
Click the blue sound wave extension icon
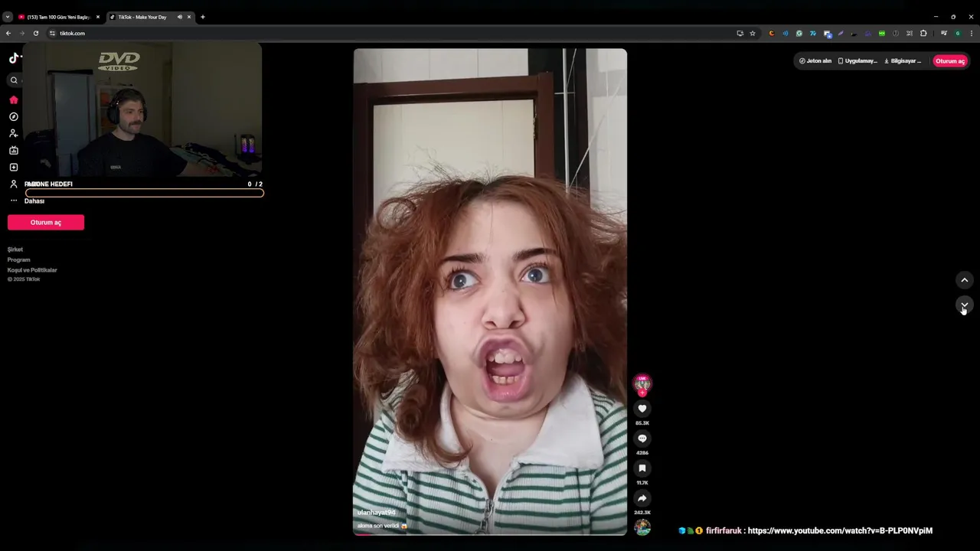[x=786, y=34]
